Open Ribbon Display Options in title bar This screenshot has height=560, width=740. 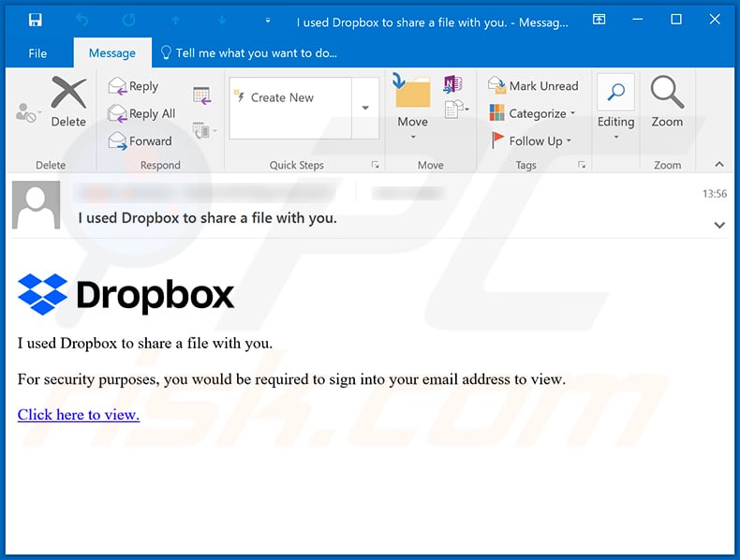tap(599, 20)
